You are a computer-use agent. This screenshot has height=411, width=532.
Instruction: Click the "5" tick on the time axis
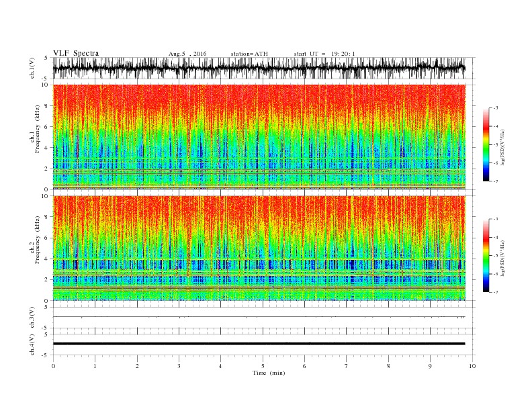(263, 366)
